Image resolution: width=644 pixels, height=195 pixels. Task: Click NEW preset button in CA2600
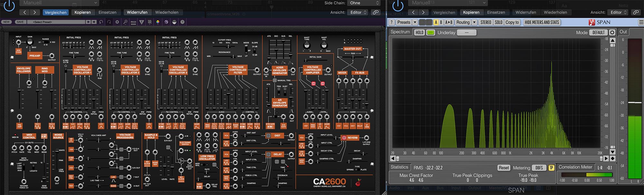click(6, 22)
